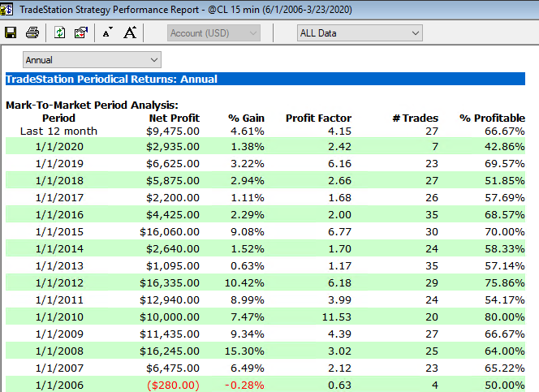Click the 80.00% profitable value
This screenshot has height=392, width=539.
point(505,317)
